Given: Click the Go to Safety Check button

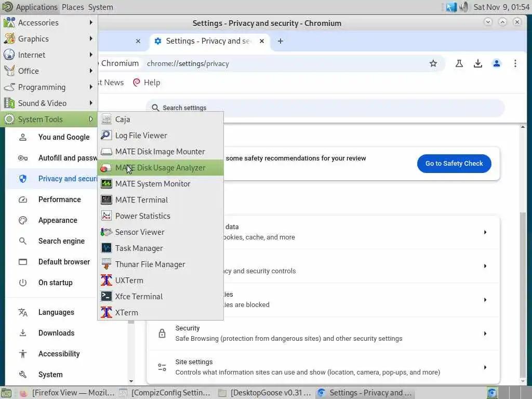Looking at the screenshot, I should (x=454, y=164).
